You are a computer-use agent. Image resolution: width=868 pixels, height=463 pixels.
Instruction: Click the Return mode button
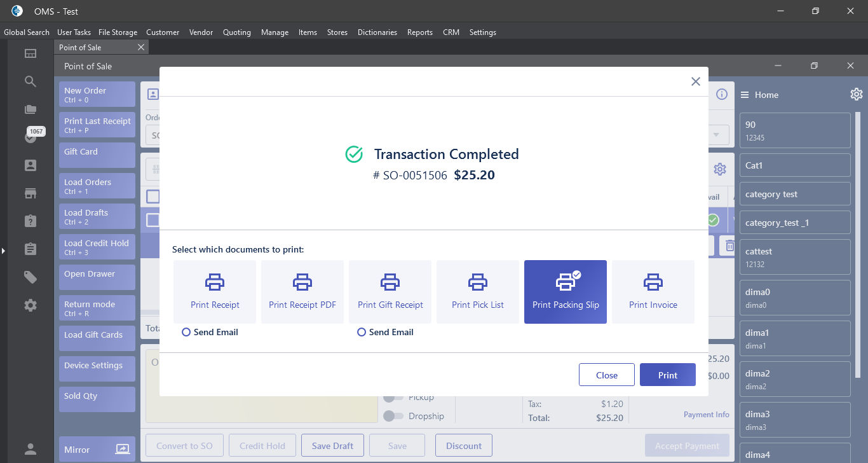pos(97,308)
